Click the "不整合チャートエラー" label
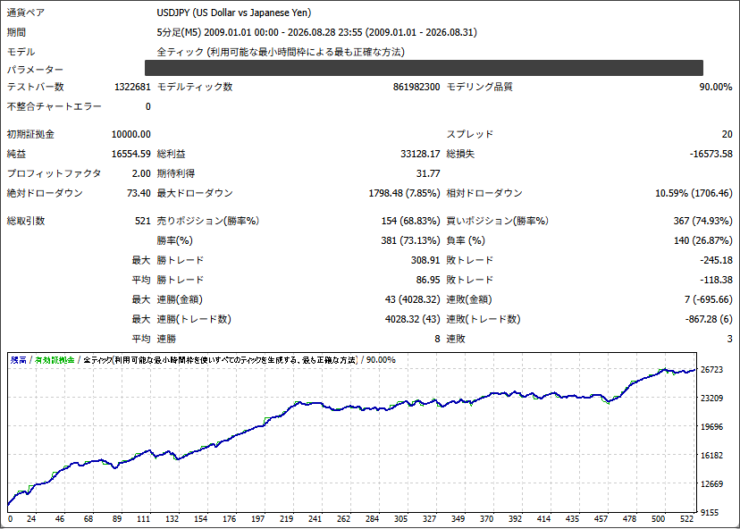The height and width of the screenshot is (529, 740). tap(54, 107)
